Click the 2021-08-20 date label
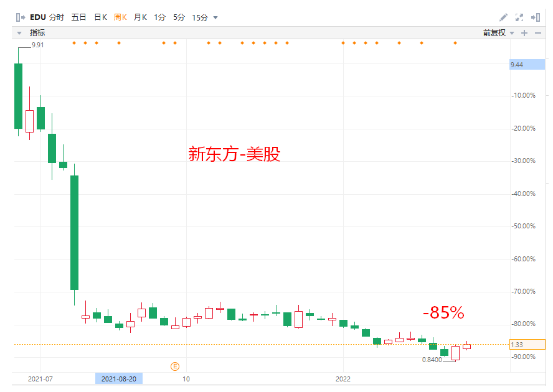Viewport: 553px width, 392px height. [x=118, y=378]
